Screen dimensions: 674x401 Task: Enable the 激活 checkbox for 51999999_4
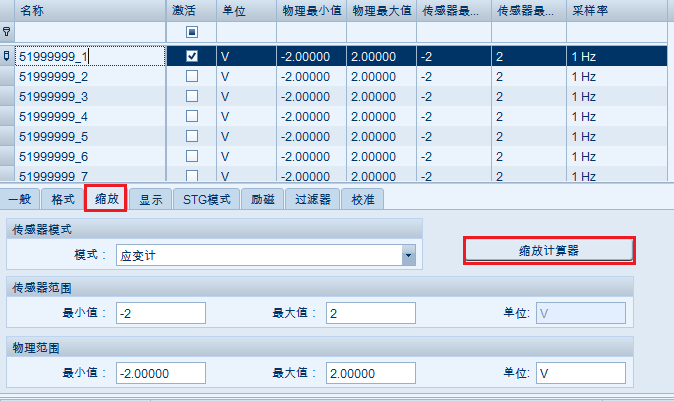pyautogui.click(x=192, y=116)
